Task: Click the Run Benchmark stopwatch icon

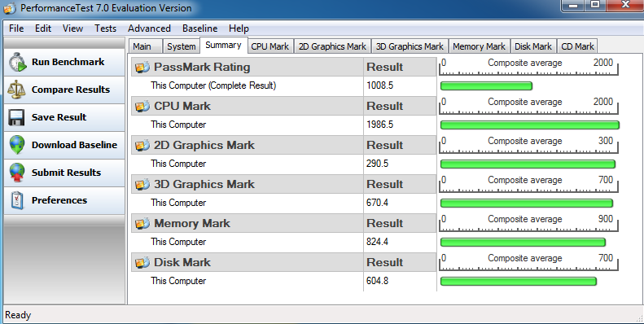Action: click(18, 62)
